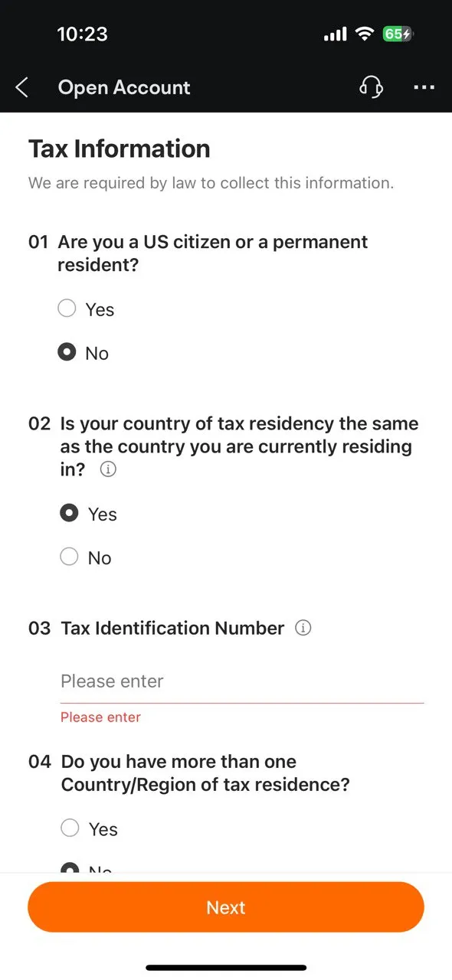The height and width of the screenshot is (980, 452).
Task: Tap the Tax Information heading
Action: tap(120, 149)
